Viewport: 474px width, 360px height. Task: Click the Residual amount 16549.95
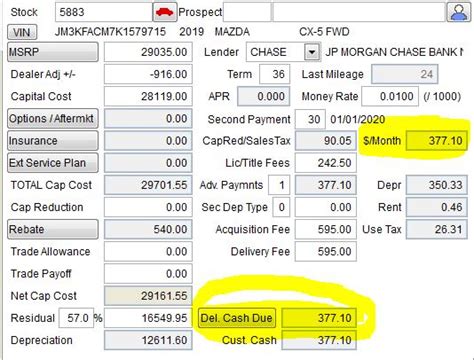pos(148,318)
